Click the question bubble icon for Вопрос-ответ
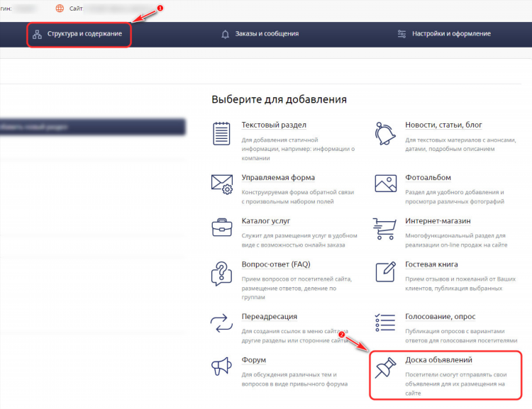 [221, 274]
